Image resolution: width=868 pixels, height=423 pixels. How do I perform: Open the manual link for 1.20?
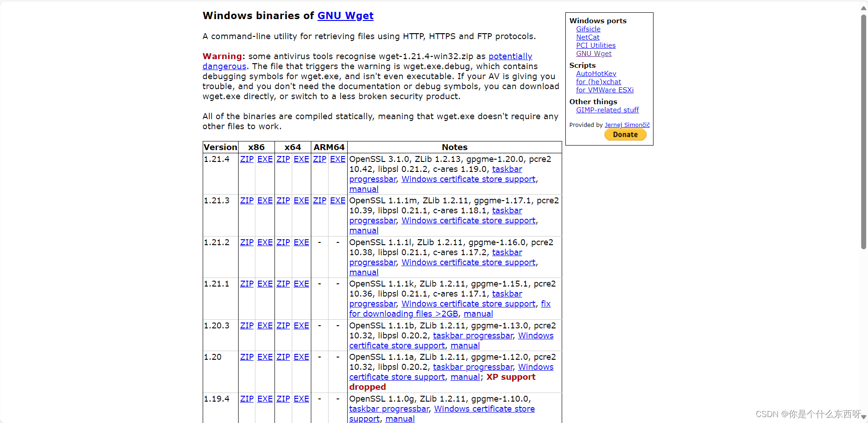click(465, 377)
